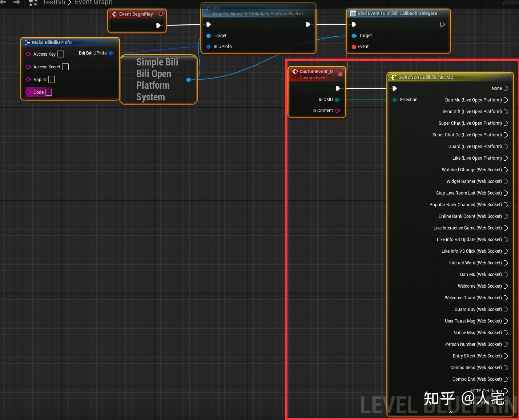The height and width of the screenshot is (420, 519).
Task: Click the Access Key value field
Action: click(x=61, y=54)
